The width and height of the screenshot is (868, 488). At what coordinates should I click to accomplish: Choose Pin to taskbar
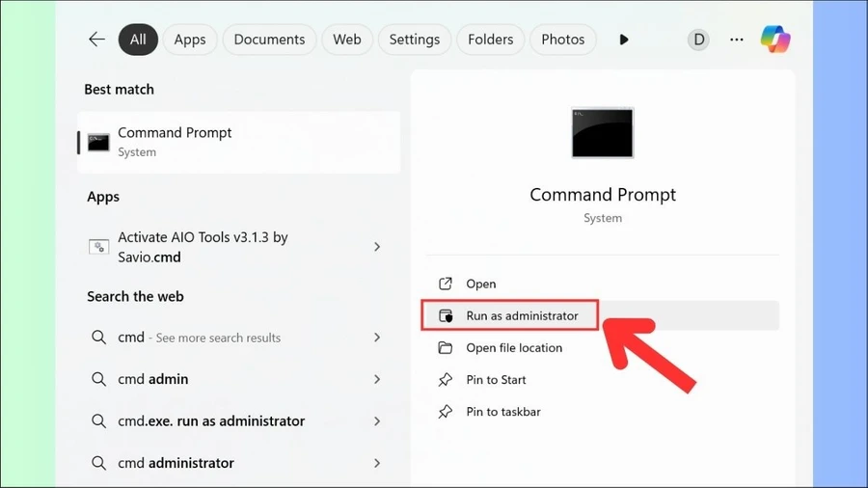602,412
